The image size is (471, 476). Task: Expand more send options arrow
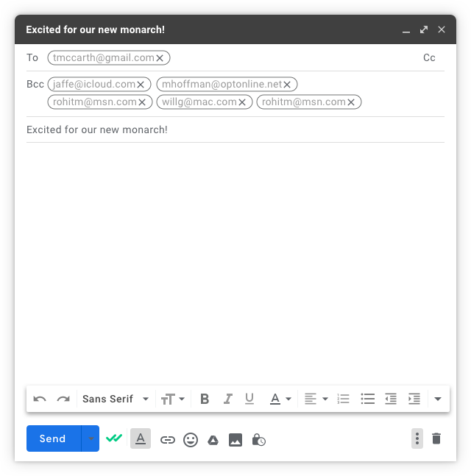point(91,438)
